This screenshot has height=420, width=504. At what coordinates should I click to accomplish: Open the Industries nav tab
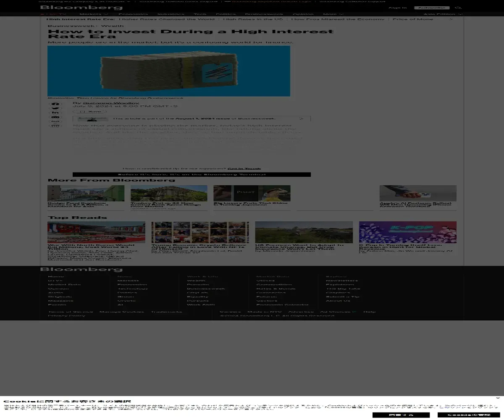tap(171, 14)
